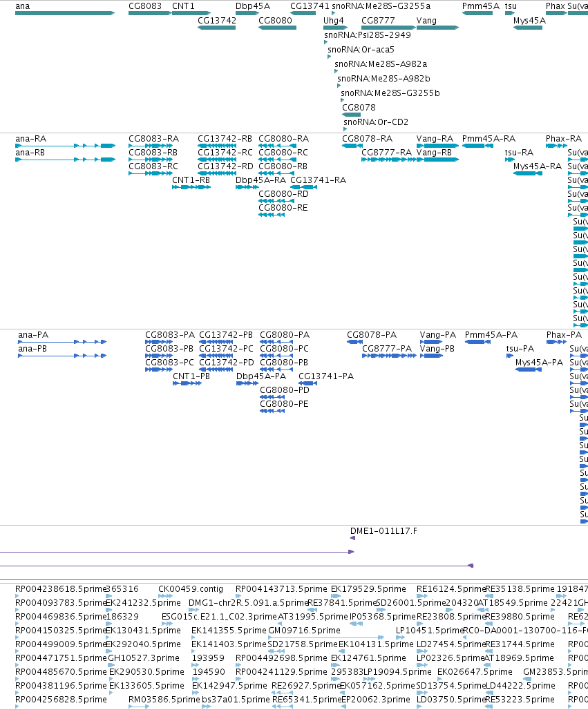
Task: Click the Dbp45A-PA protein feature
Action: point(247,383)
